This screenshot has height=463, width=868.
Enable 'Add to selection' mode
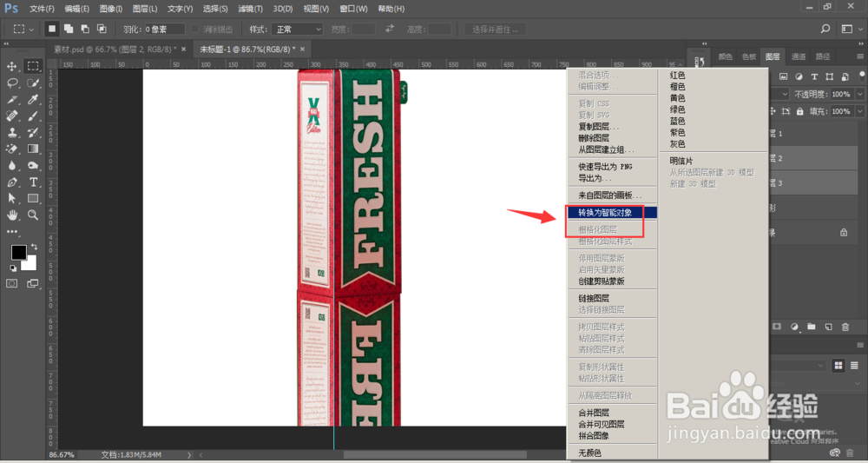pos(69,29)
